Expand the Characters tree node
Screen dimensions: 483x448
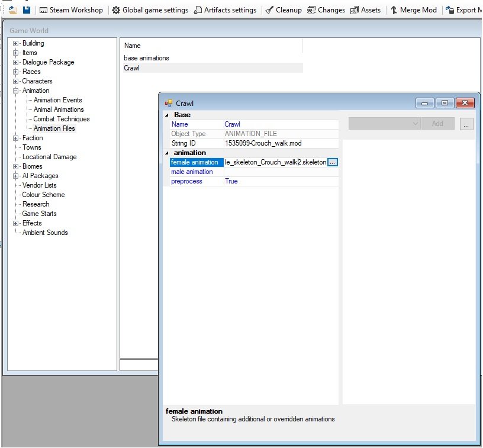(15, 81)
